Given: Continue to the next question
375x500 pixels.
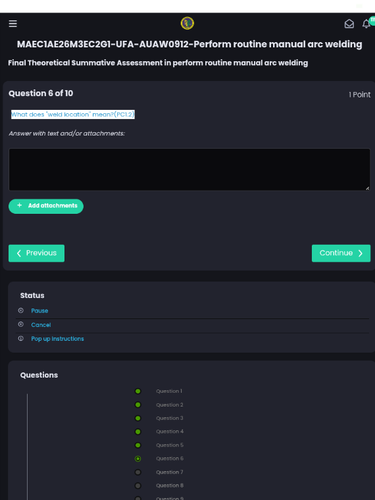Looking at the screenshot, I should [341, 253].
